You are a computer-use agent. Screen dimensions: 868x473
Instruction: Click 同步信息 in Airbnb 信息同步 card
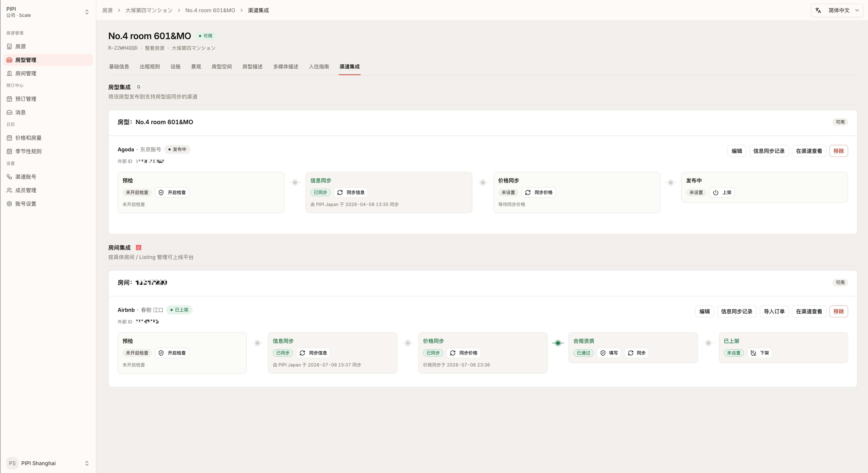tap(313, 353)
